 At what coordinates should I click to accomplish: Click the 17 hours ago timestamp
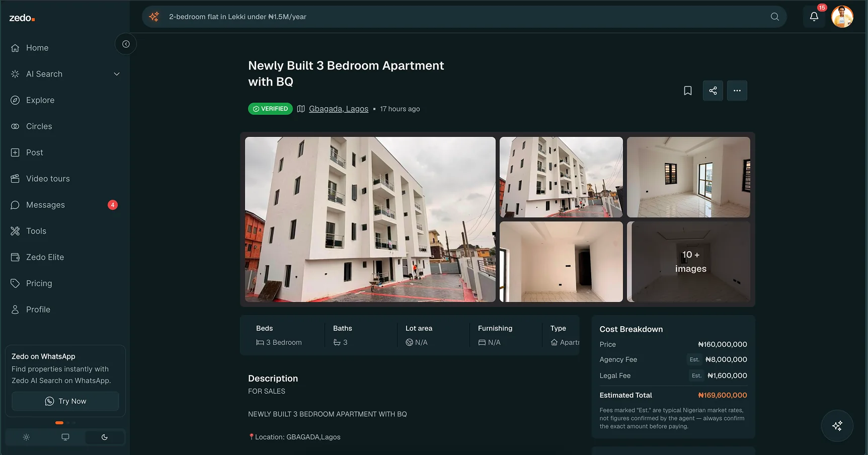pos(400,109)
